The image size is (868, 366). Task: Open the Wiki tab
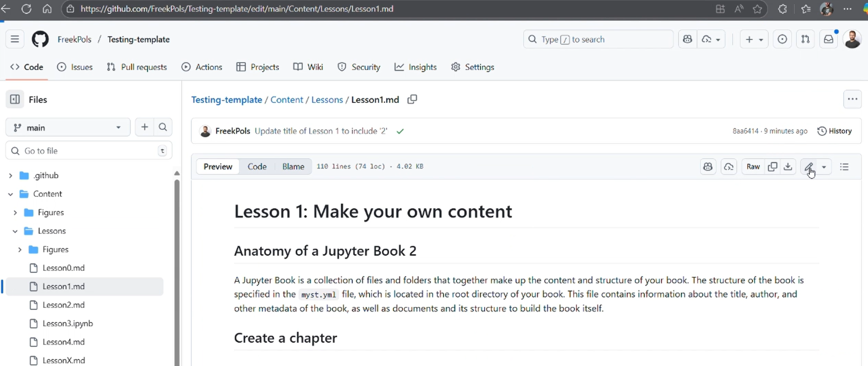click(308, 67)
